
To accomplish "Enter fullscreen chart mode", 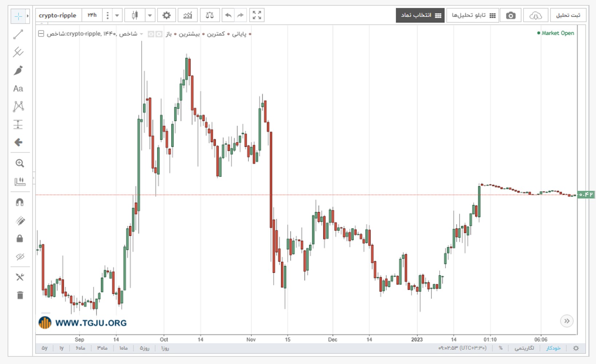I will pos(257,15).
